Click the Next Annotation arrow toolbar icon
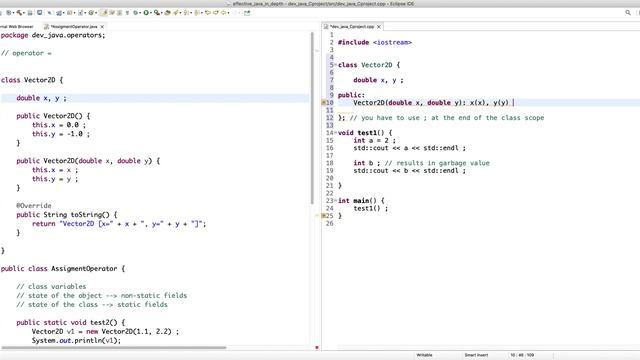The image size is (640, 360). pyautogui.click(x=186, y=13)
